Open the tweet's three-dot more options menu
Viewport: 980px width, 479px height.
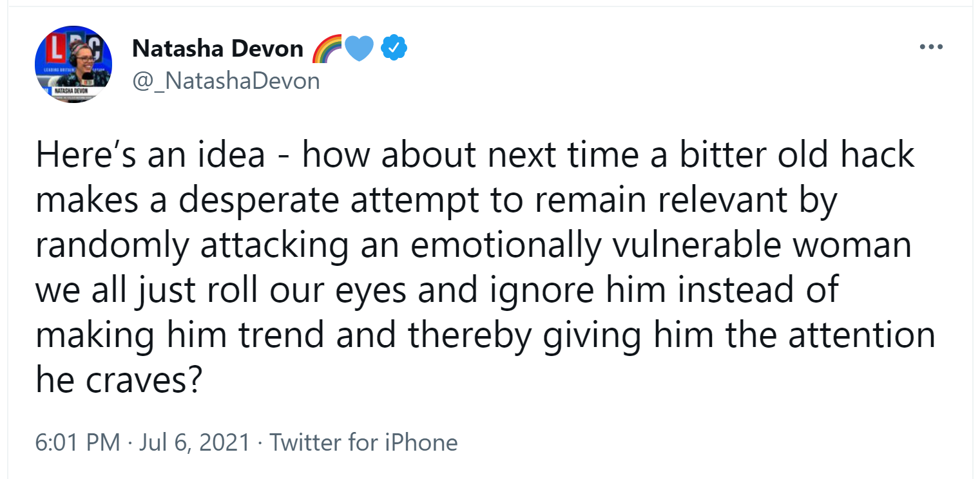(x=931, y=47)
